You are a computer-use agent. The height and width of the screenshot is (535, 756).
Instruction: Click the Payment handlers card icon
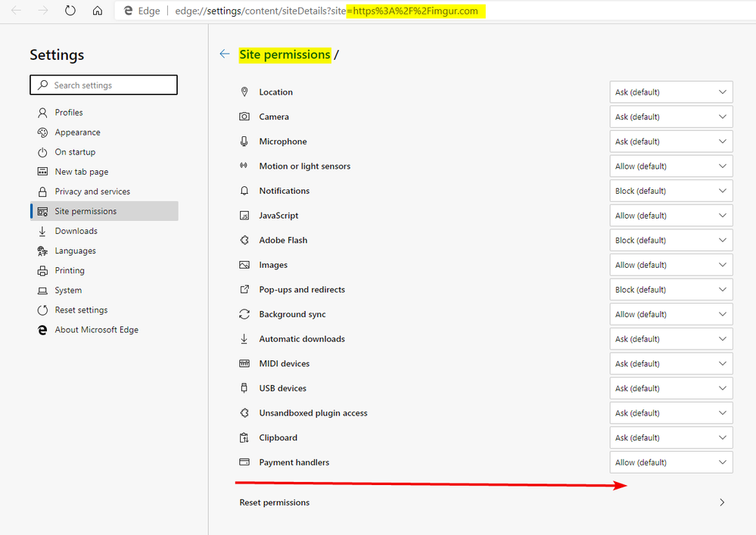coord(244,462)
